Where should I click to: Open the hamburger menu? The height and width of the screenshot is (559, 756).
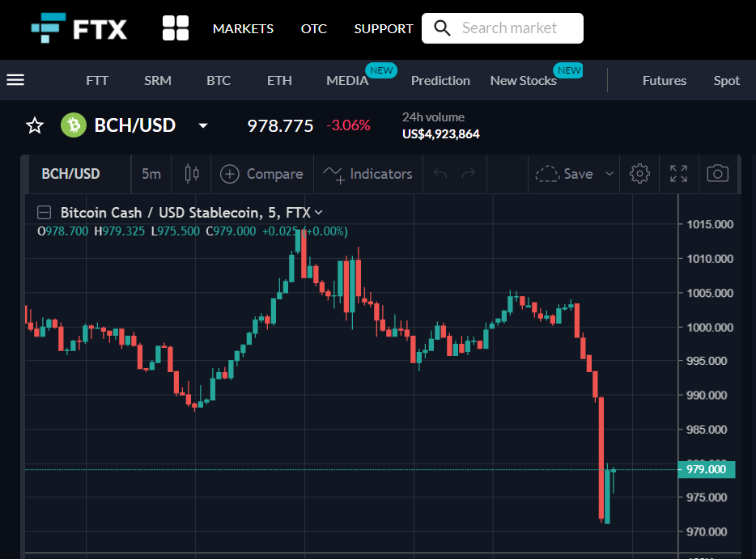click(x=15, y=80)
